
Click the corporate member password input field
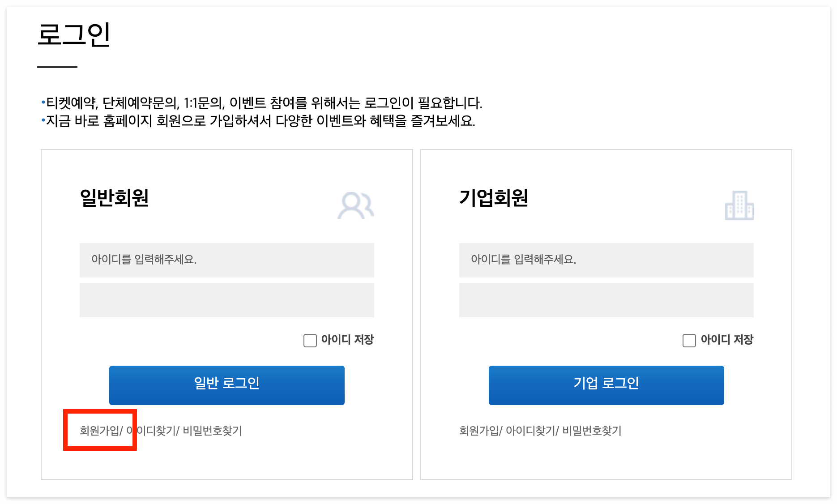pyautogui.click(x=606, y=299)
